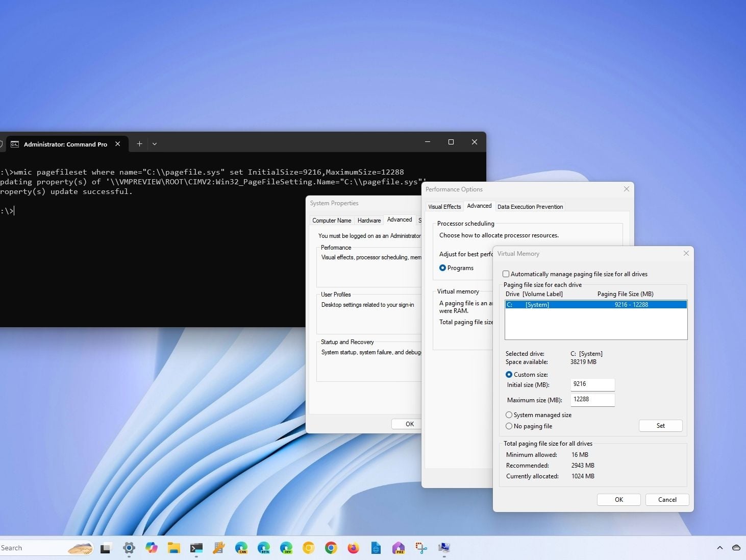
Task: Choose Programs in Performance Options
Action: coord(442,268)
